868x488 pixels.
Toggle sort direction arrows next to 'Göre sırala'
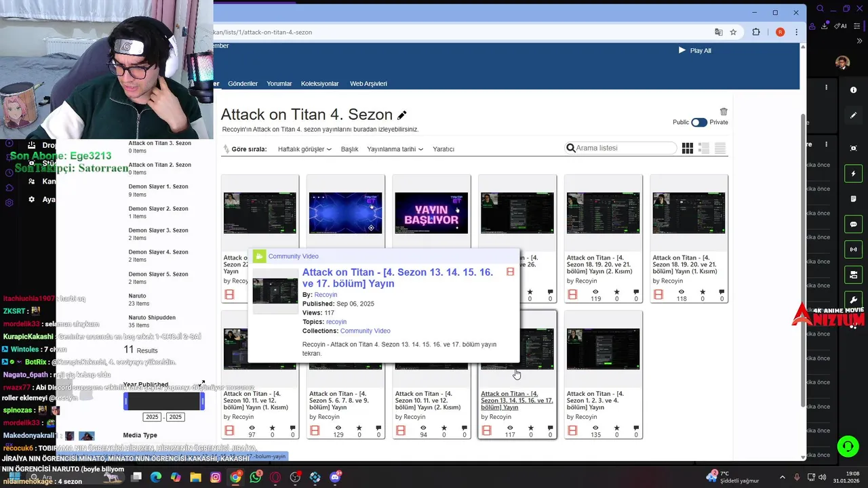[226, 148]
